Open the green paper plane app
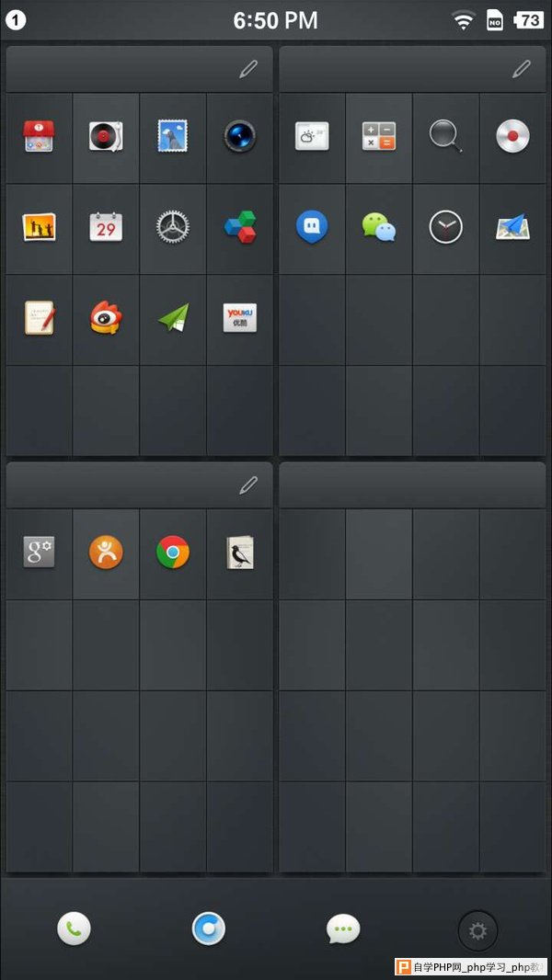The height and width of the screenshot is (980, 552). [173, 317]
